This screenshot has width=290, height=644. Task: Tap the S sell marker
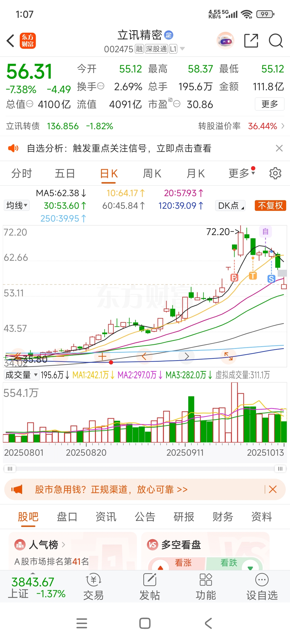271,279
